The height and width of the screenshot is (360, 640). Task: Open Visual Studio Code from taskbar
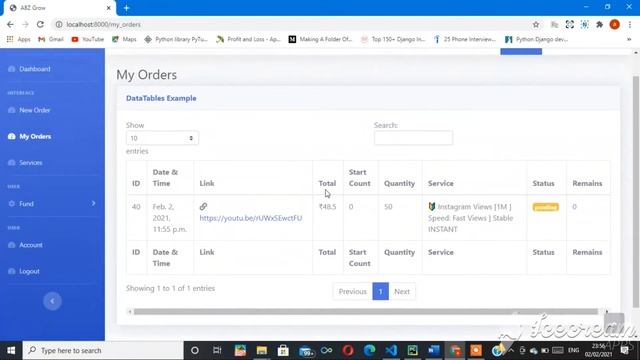[391, 351]
